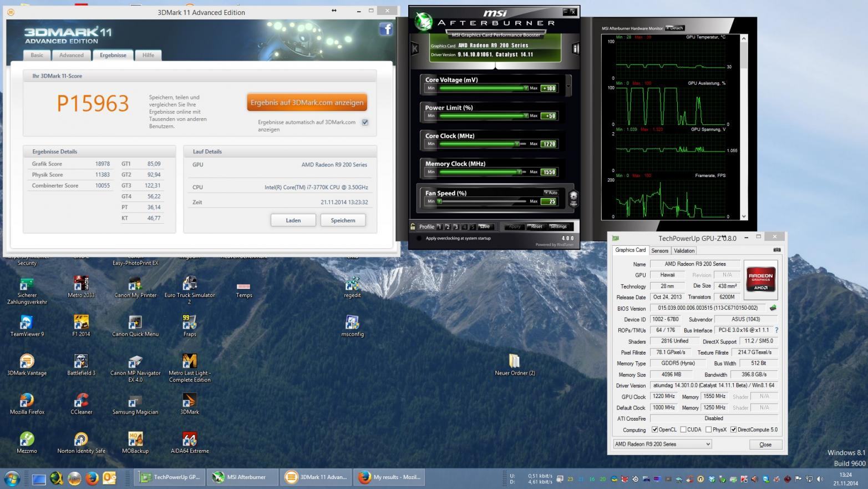Open F1 2014 desktop shortcut
This screenshot has height=489, width=868.
81,326
